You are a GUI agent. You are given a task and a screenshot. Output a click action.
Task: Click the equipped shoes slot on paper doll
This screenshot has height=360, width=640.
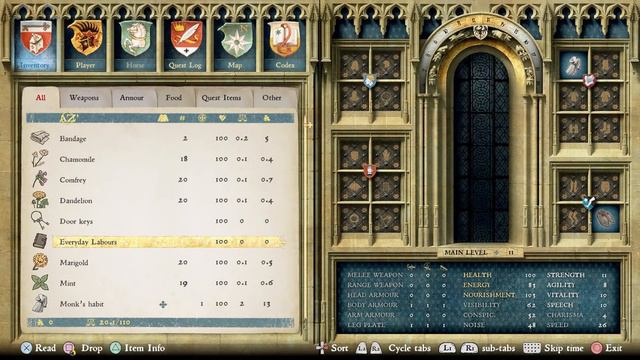605,219
